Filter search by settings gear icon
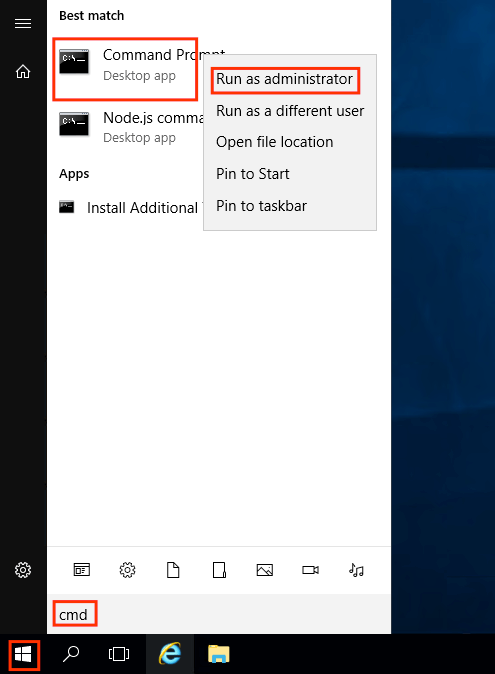Screen dimensions: 495x674 click(127, 570)
